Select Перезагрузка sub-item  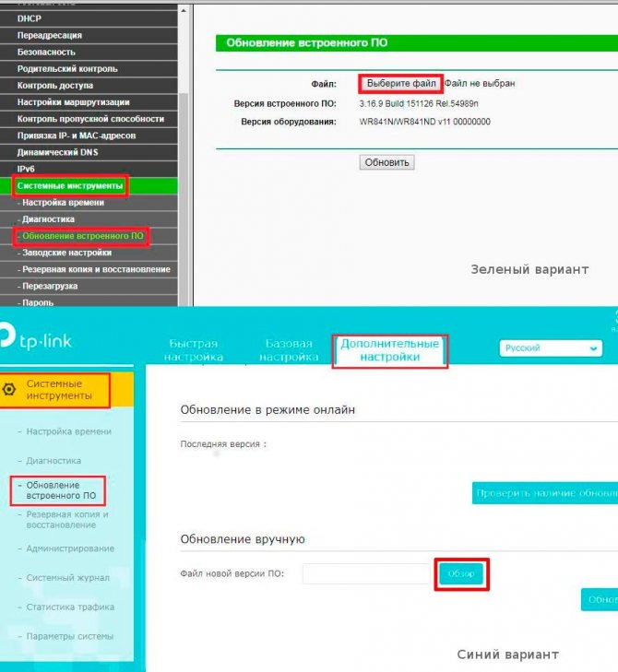pyautogui.click(x=49, y=286)
